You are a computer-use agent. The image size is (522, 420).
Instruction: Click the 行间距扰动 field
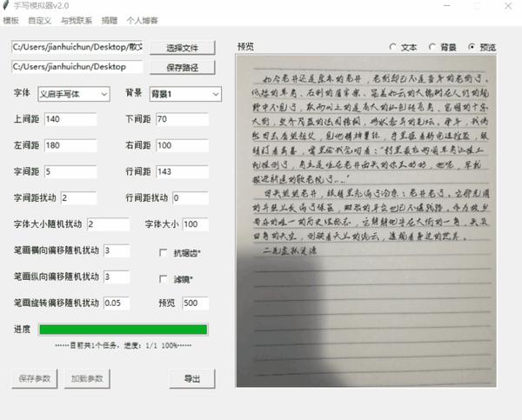coord(191,198)
